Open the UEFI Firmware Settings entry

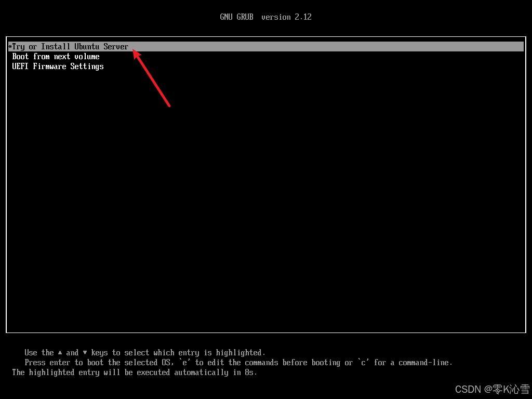(x=58, y=66)
